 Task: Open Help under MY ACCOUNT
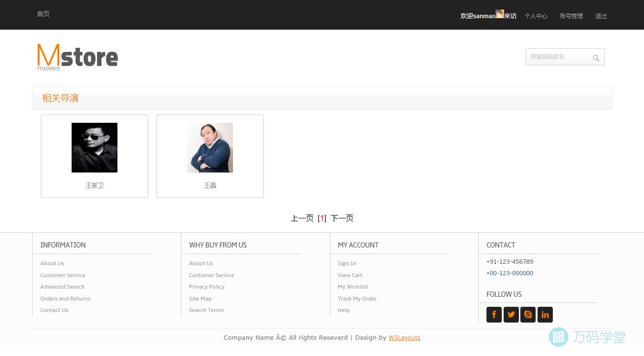tap(344, 310)
